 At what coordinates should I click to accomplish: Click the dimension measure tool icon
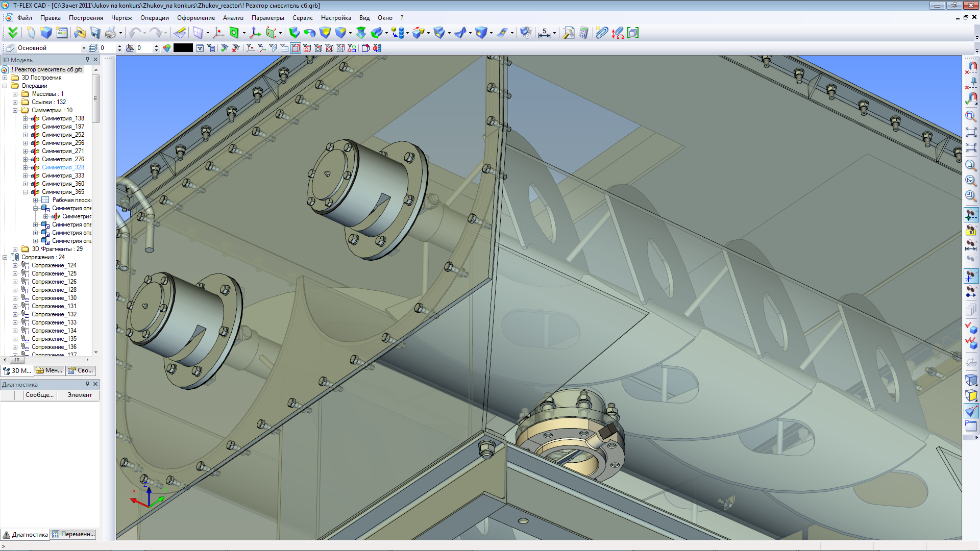coord(545,33)
